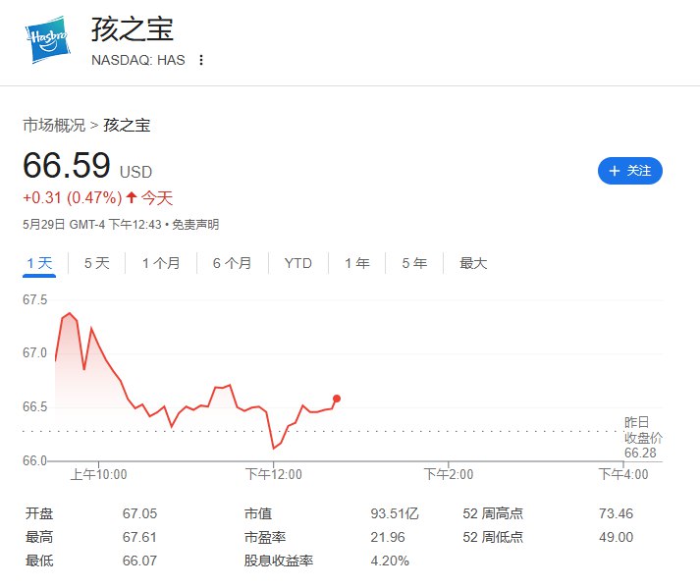Switch to the 1 年 chart tab
This screenshot has height=588, width=700.
[357, 263]
